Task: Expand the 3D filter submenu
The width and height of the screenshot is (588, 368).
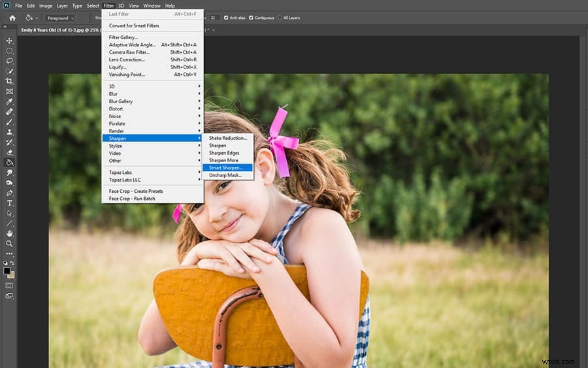Action: (x=153, y=86)
